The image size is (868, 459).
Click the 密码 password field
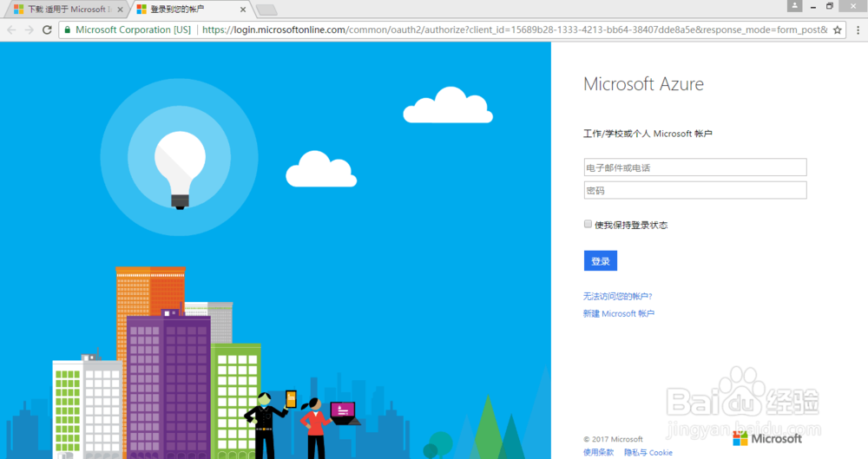coord(695,191)
